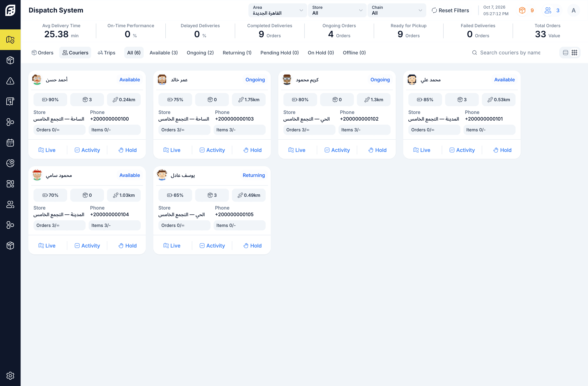Filter couriers by Available (3)

pyautogui.click(x=164, y=53)
